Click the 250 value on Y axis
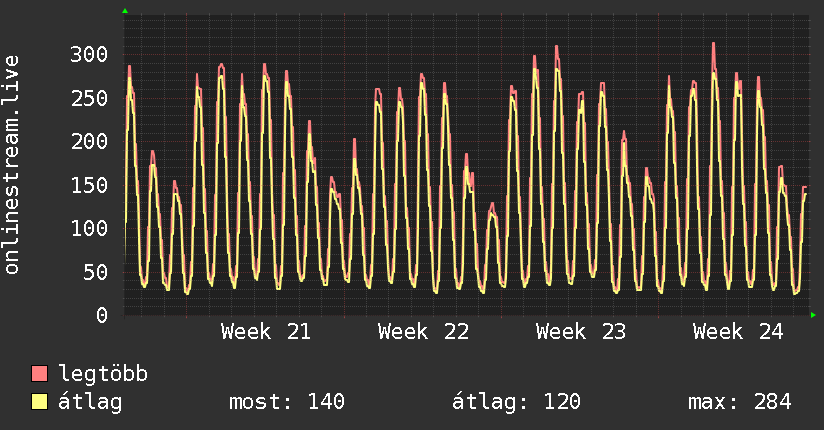 pyautogui.click(x=89, y=98)
